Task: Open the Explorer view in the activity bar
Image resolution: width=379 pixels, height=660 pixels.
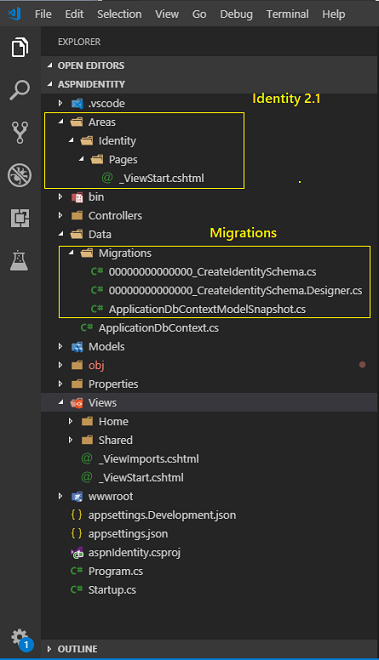Action: pos(20,47)
